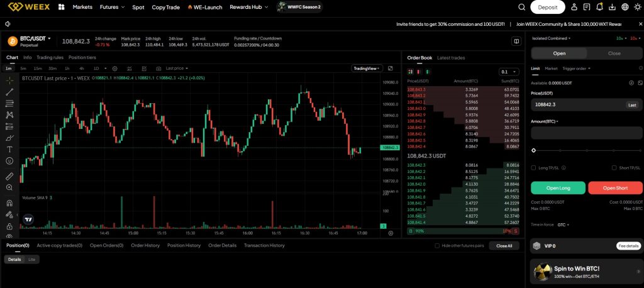This screenshot has height=288, width=644.
Task: Click the download app icon
Action: point(613,7)
